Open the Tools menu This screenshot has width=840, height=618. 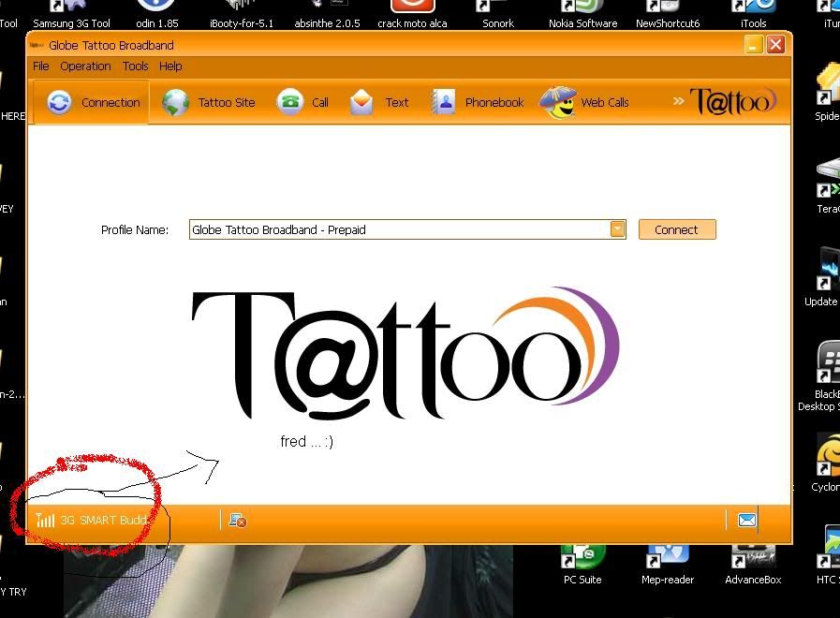(x=135, y=66)
